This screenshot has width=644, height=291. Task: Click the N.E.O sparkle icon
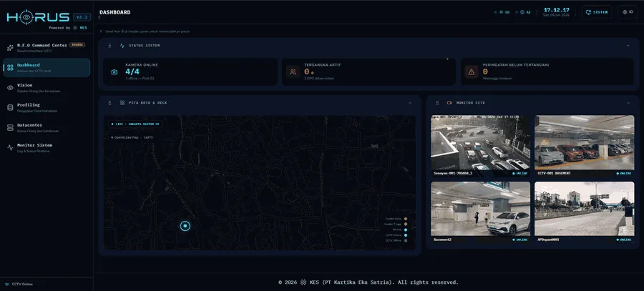[x=10, y=48]
